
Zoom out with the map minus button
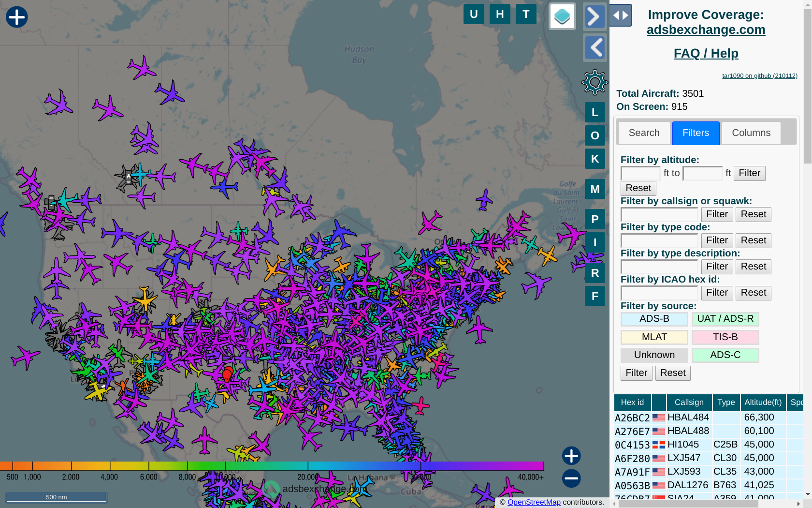click(571, 478)
